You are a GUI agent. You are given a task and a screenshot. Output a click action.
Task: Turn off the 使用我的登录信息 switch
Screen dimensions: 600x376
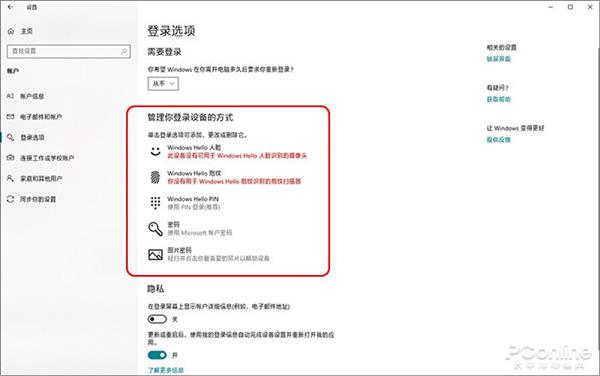[x=157, y=355]
